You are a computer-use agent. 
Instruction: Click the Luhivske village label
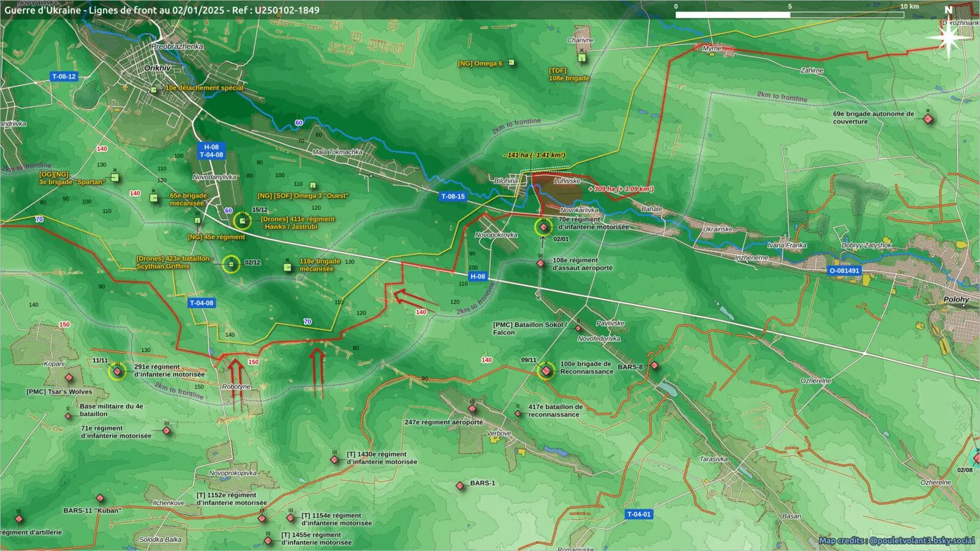coord(567,181)
